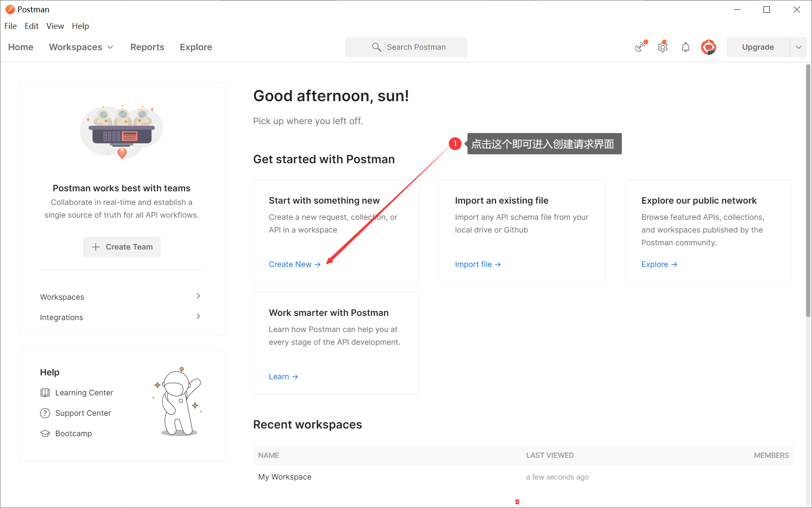The width and height of the screenshot is (812, 508).
Task: Open the notifications bell icon
Action: (686, 47)
